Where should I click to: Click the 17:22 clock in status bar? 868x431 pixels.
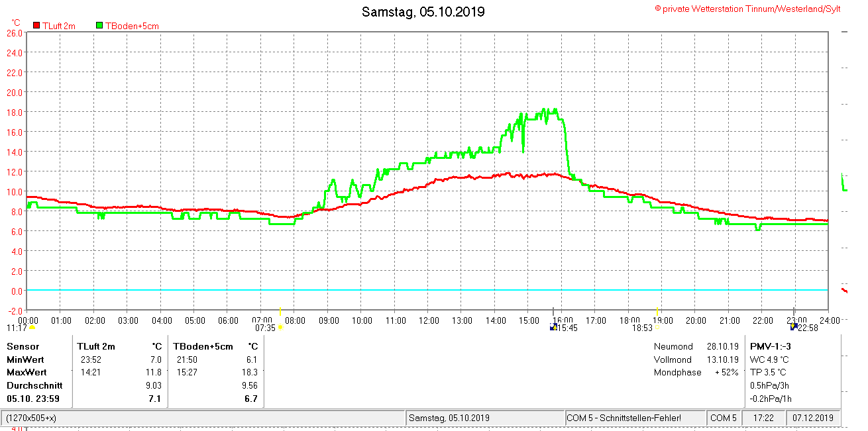763,418
